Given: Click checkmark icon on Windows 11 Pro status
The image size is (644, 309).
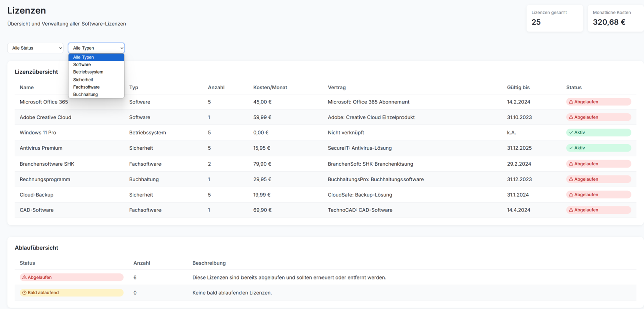Looking at the screenshot, I should (x=571, y=133).
